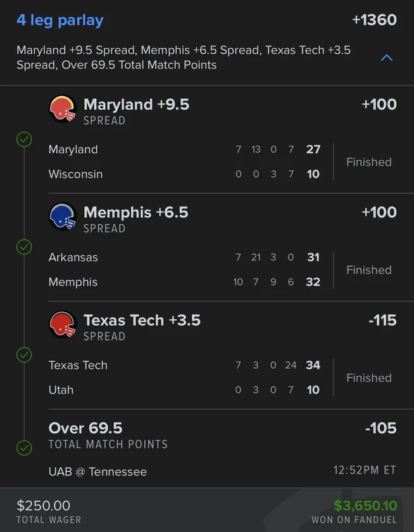Screen dimensions: 414x532
Task: Click the +1360 parlay odds
Action: [374, 20]
